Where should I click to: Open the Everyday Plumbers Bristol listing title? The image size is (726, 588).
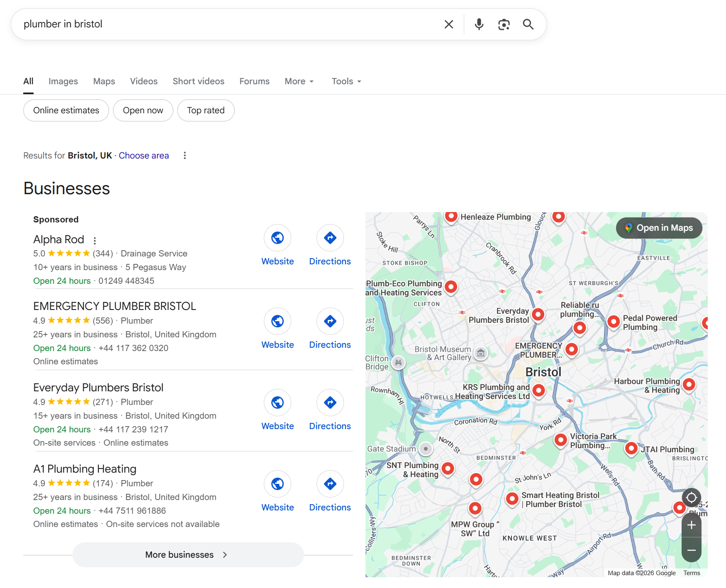click(98, 388)
